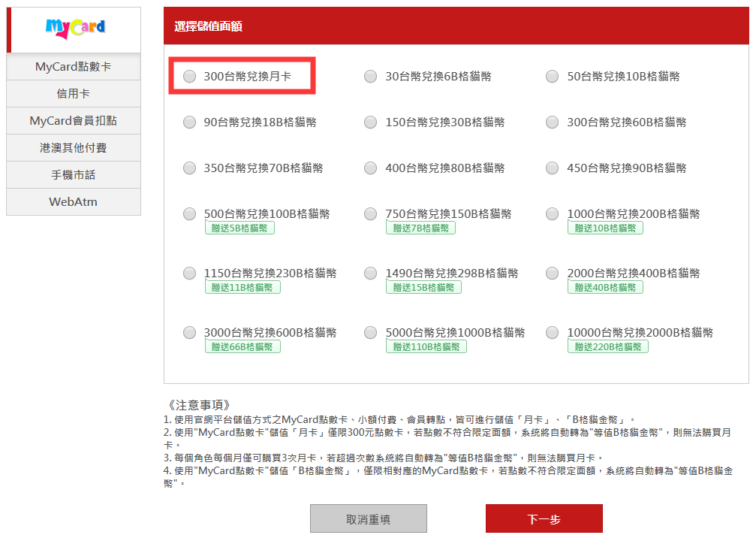Choose 1490台幣兌換298B格貓幣 option
The height and width of the screenshot is (541, 756).
(370, 274)
